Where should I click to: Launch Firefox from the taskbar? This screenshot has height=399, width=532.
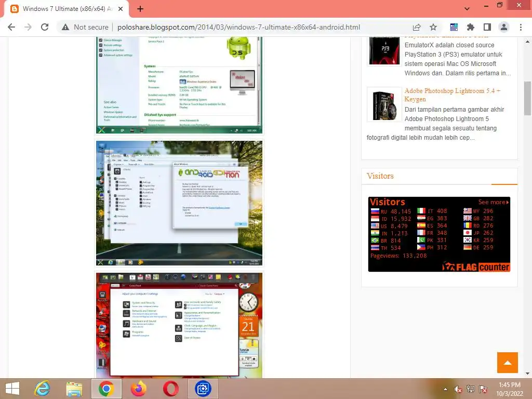(138, 389)
